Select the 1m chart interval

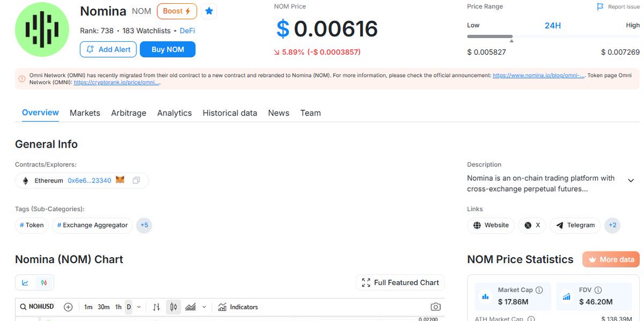coord(88,307)
